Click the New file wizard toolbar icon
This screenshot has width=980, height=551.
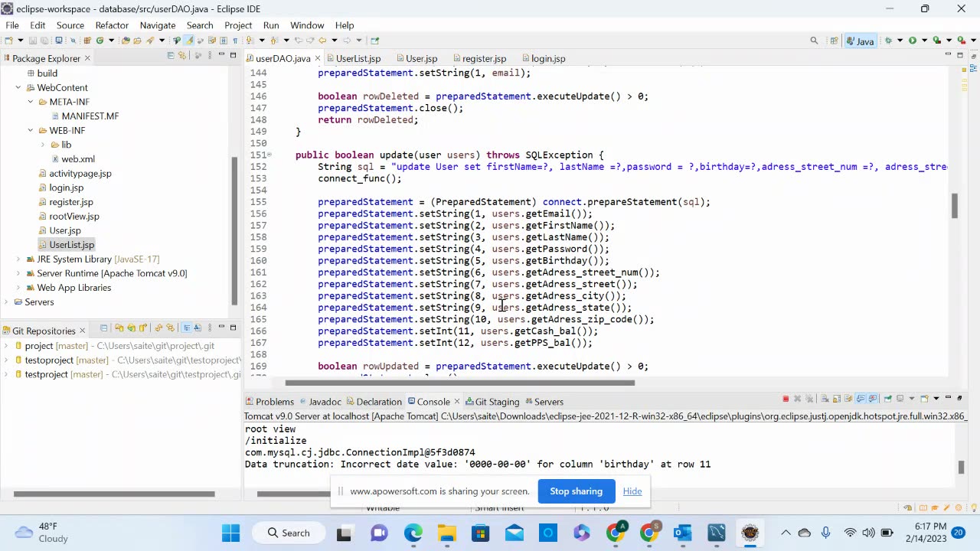coord(8,41)
